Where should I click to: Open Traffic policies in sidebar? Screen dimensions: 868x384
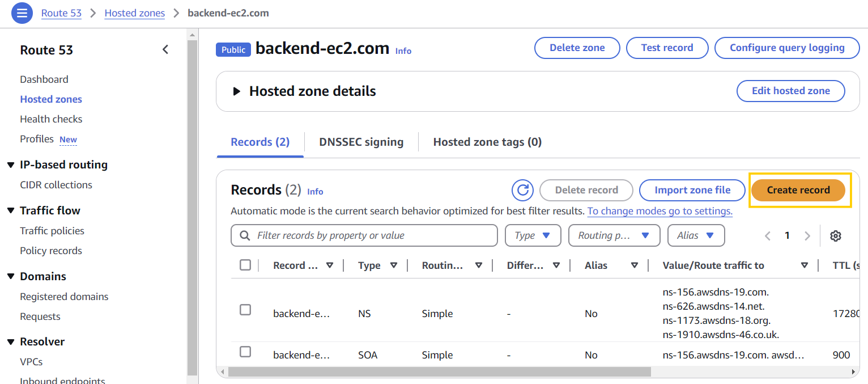pos(52,231)
